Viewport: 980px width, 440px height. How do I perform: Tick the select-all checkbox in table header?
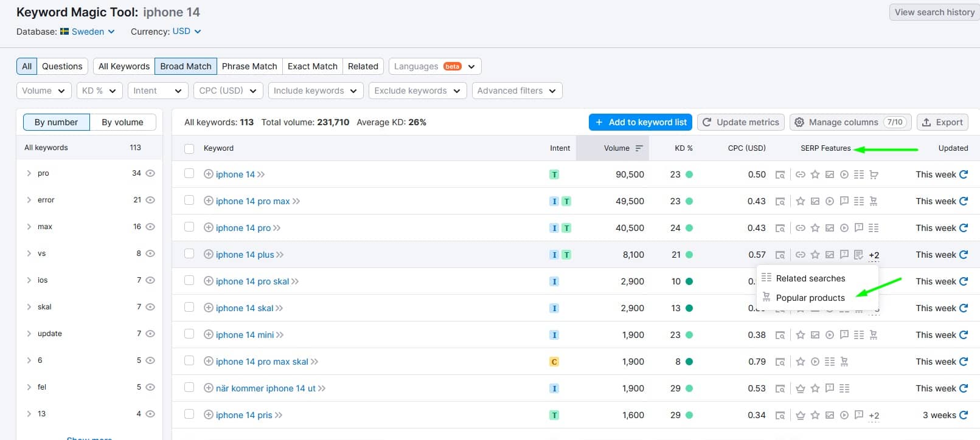tap(189, 148)
